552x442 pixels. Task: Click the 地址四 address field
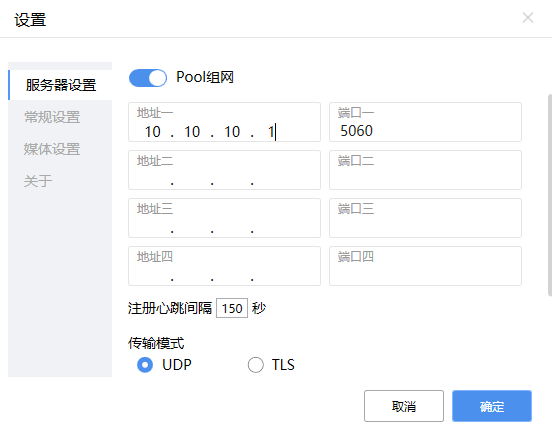click(224, 266)
